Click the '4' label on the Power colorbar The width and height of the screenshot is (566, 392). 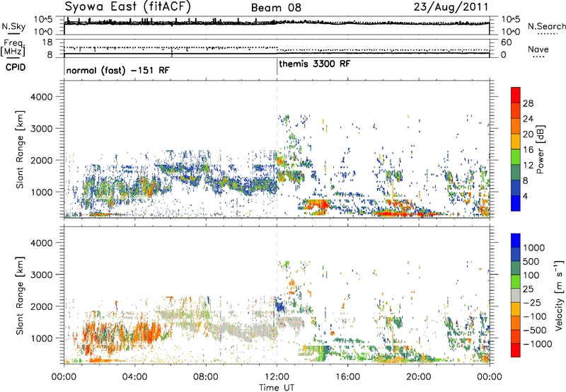525,197
